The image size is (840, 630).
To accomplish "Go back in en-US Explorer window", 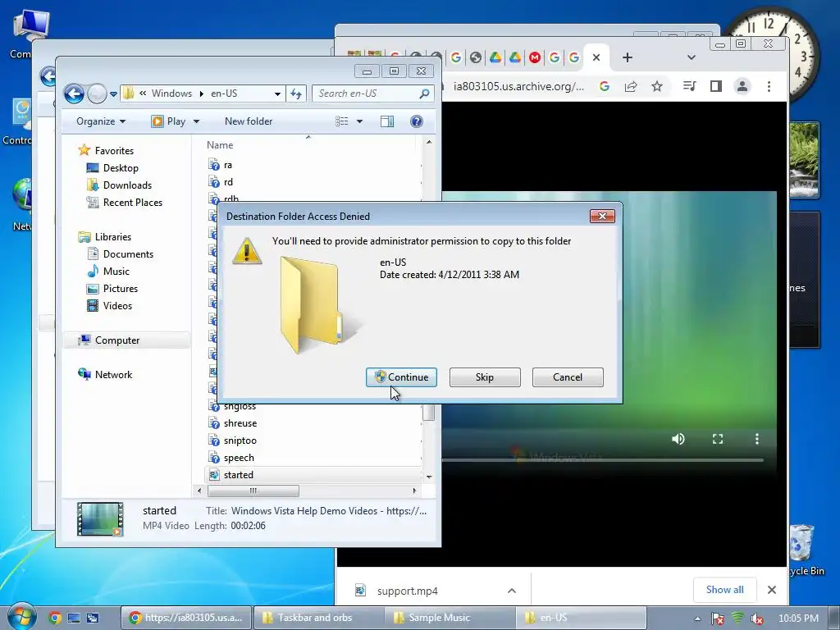I will coord(74,94).
